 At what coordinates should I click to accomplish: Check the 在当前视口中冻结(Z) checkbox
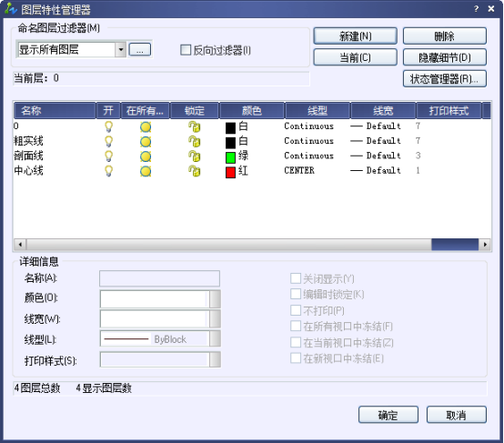point(296,342)
